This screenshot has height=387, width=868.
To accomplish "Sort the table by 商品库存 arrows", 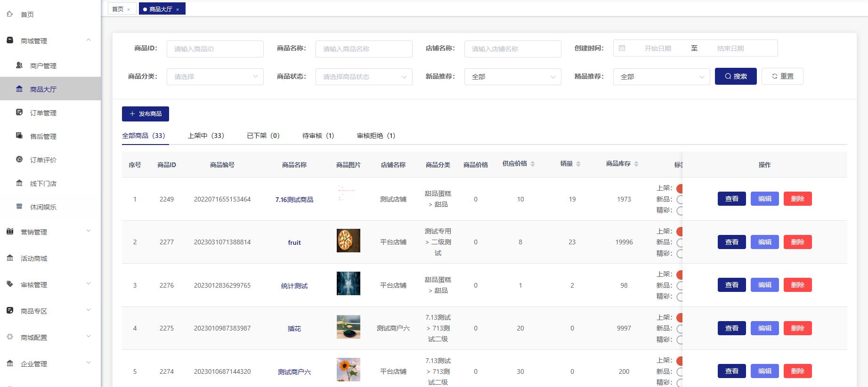I will pos(636,164).
